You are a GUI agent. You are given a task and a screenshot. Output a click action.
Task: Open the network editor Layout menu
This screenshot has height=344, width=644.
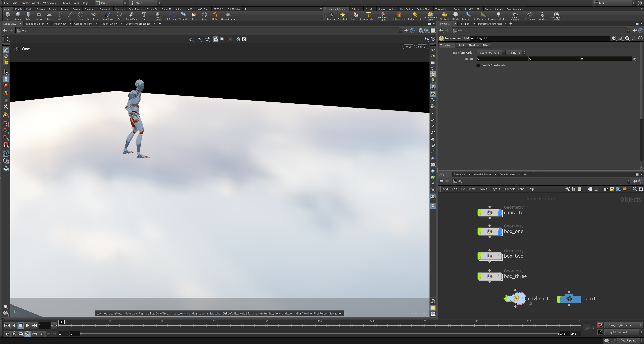495,189
